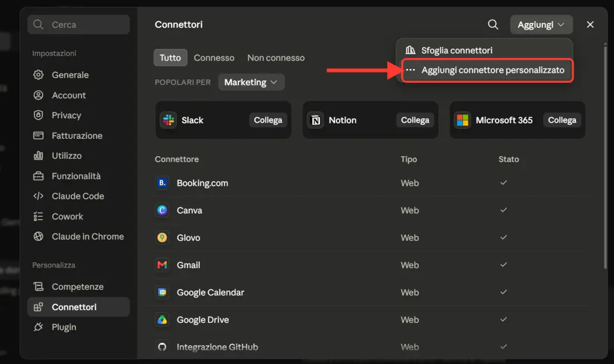The image size is (614, 364).
Task: Click the Canva connector name
Action: [x=190, y=210]
